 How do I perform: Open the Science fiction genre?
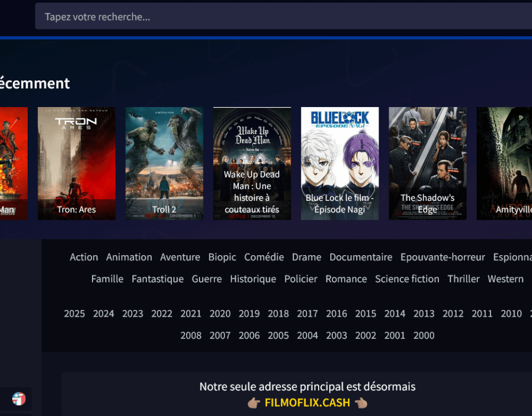407,279
